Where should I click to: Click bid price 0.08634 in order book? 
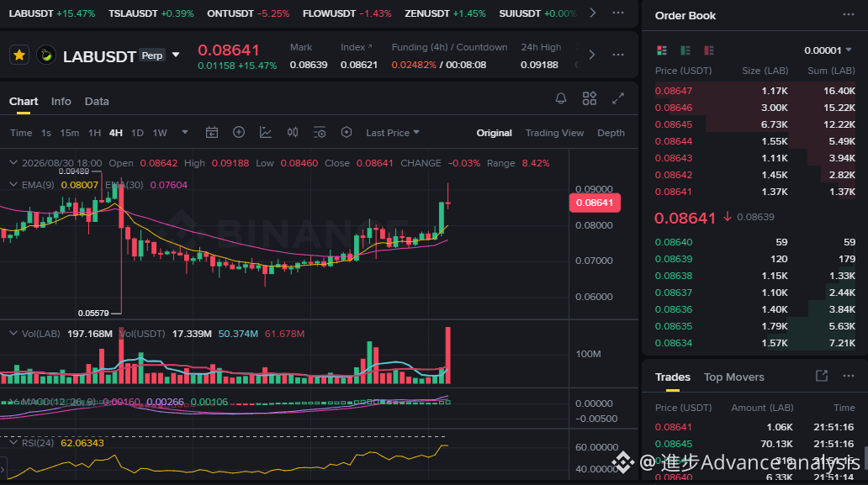click(673, 343)
